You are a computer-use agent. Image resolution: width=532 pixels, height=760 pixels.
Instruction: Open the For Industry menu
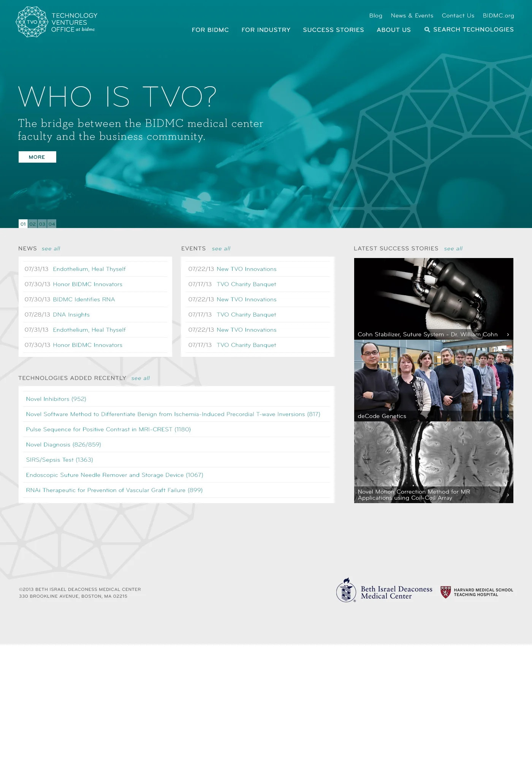point(266,30)
